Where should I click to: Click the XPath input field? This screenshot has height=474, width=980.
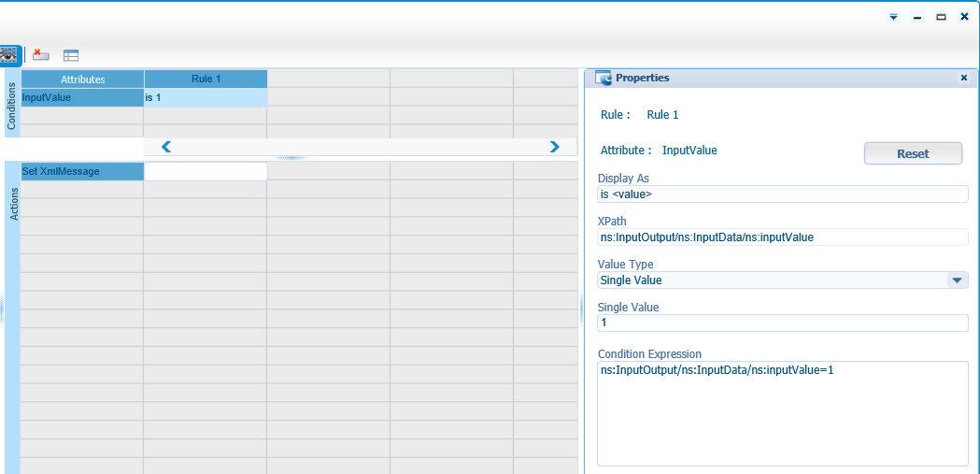pos(782,237)
